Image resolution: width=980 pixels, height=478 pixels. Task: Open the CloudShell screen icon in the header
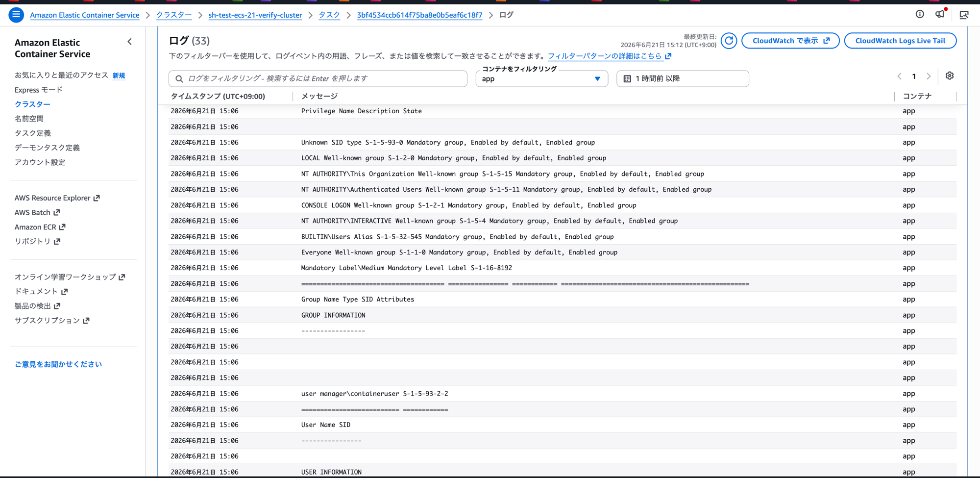point(964,15)
